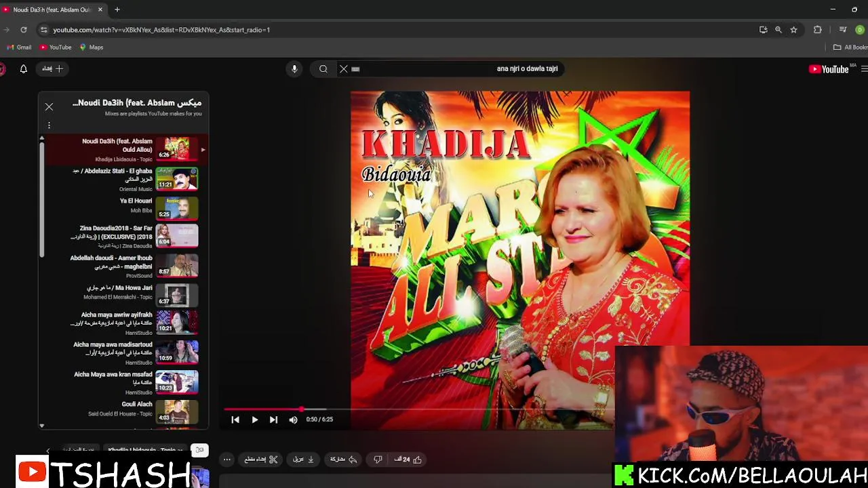Select the Noudi Da3ih browser tab
The height and width of the screenshot is (488, 868).
tap(52, 9)
